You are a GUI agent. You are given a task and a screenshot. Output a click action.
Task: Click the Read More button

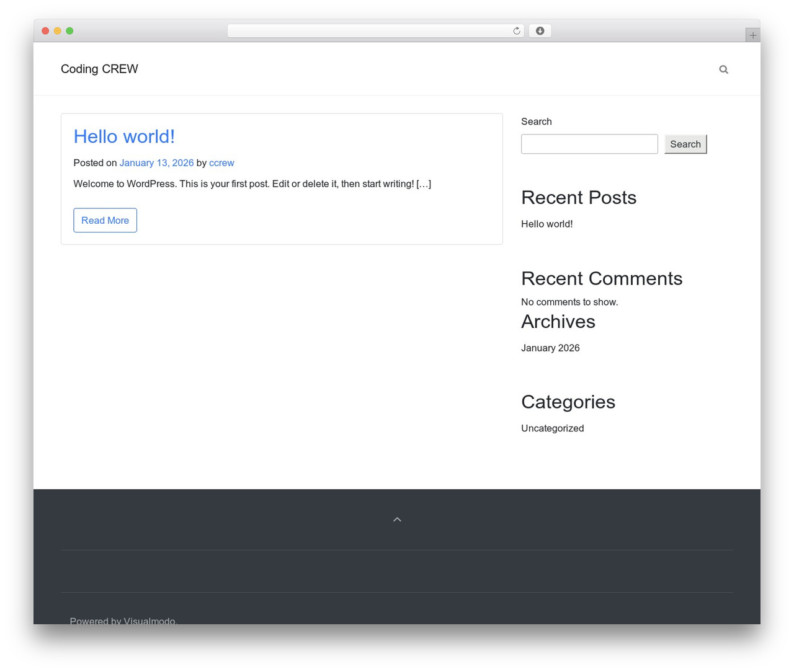point(105,220)
